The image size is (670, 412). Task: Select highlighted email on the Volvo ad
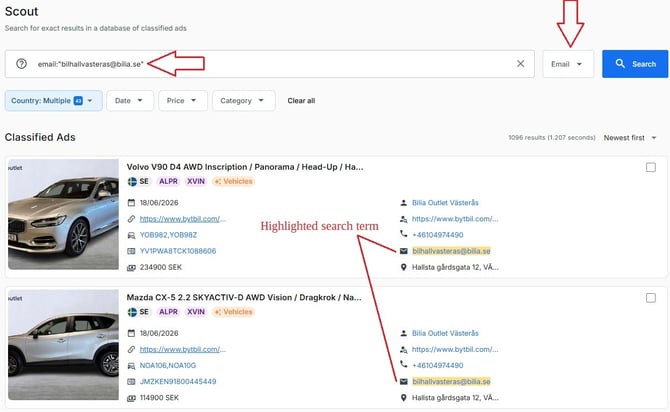click(x=451, y=251)
